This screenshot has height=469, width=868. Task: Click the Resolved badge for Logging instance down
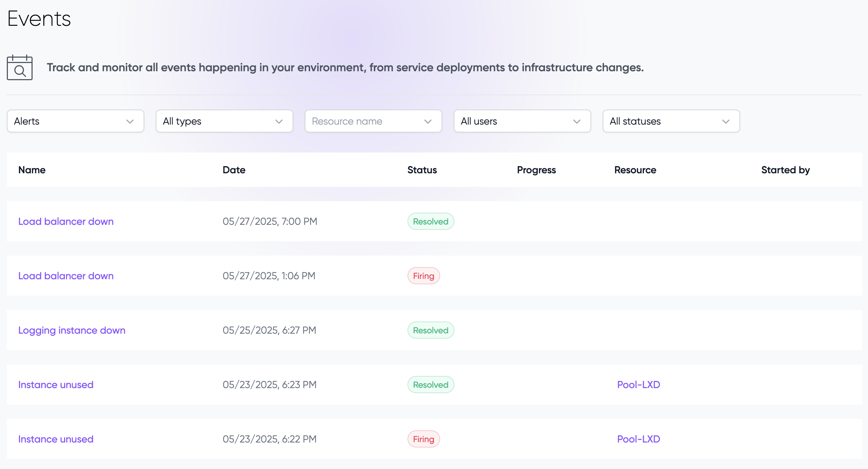pyautogui.click(x=431, y=330)
